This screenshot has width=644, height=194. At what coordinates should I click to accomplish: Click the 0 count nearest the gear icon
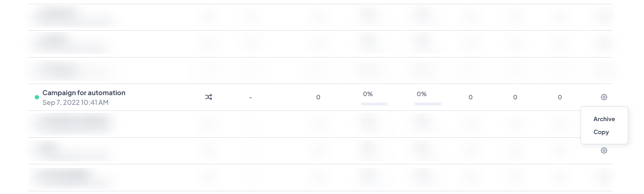pos(560,97)
